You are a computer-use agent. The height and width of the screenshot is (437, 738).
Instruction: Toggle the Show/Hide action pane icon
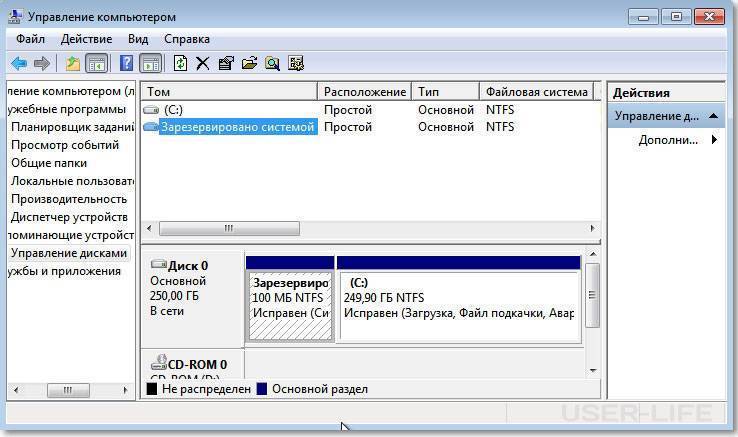(x=151, y=63)
